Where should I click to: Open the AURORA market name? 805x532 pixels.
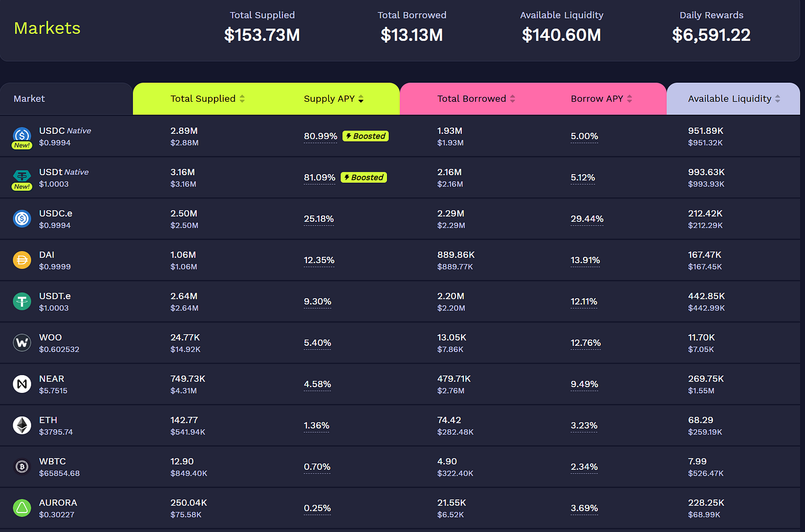pos(58,503)
